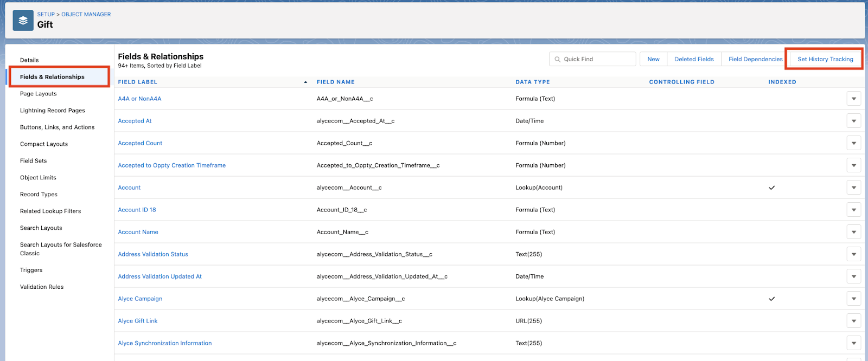
Task: Expand actions for Address Validation Status
Action: [853, 254]
